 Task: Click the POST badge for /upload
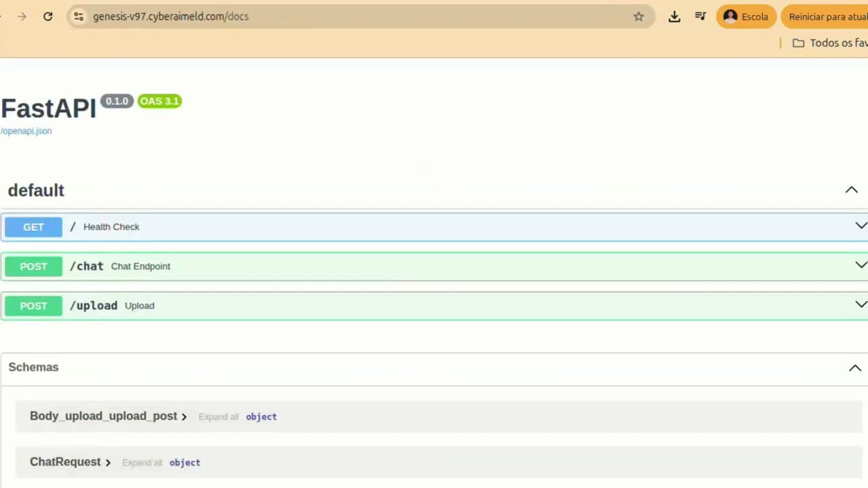pos(33,306)
